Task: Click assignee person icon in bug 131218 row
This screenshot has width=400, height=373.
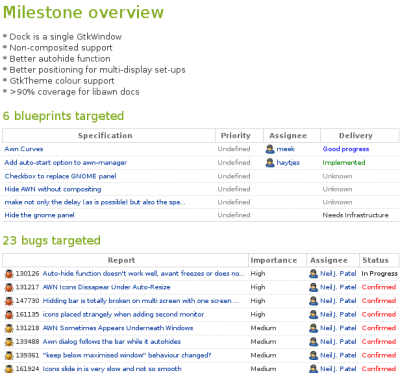Action: 313,328
